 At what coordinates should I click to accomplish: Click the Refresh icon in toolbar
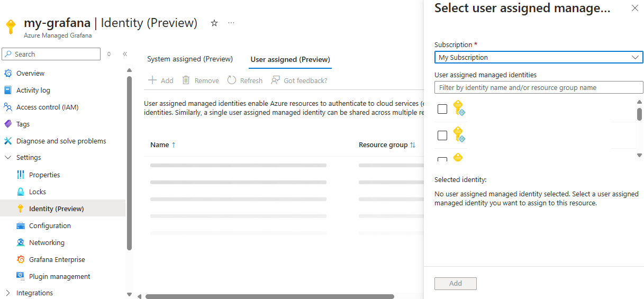[x=232, y=80]
